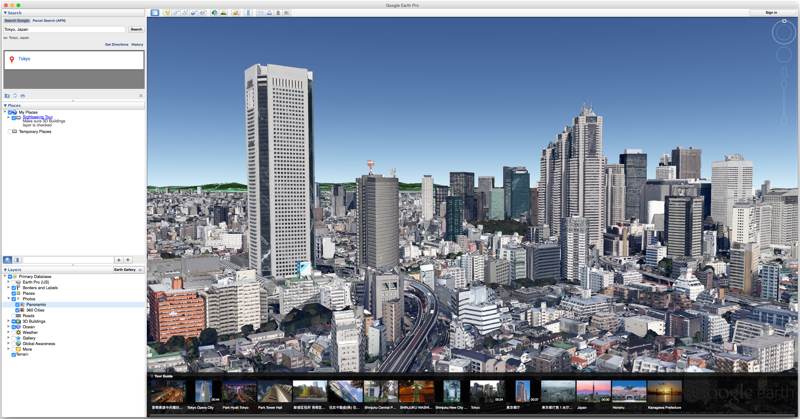This screenshot has width=800, height=419.
Task: Adjust the zoom slider on the map
Action: (x=784, y=97)
